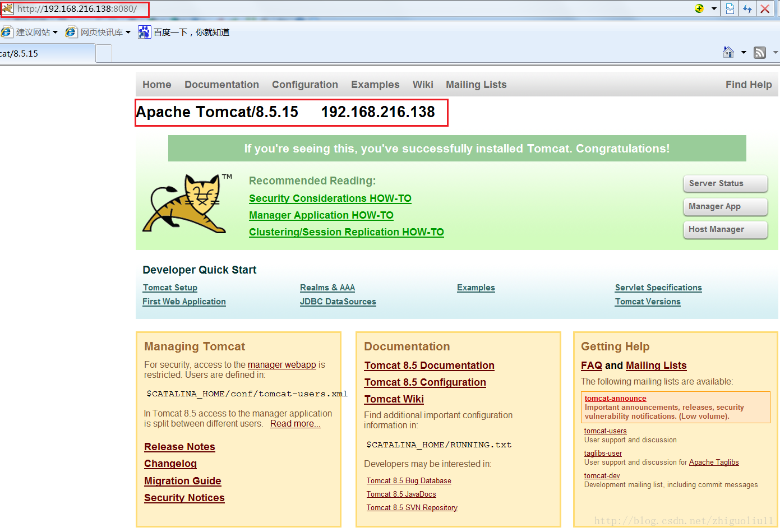Click Find Help in navigation bar

tap(749, 85)
